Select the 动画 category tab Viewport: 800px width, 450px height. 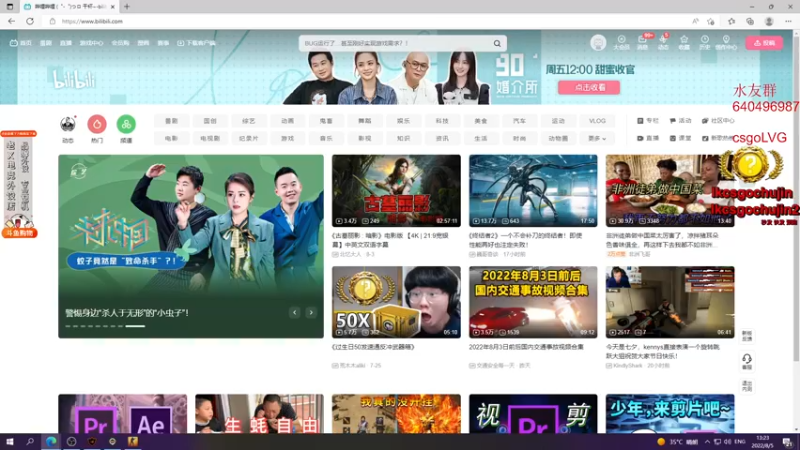pos(287,121)
